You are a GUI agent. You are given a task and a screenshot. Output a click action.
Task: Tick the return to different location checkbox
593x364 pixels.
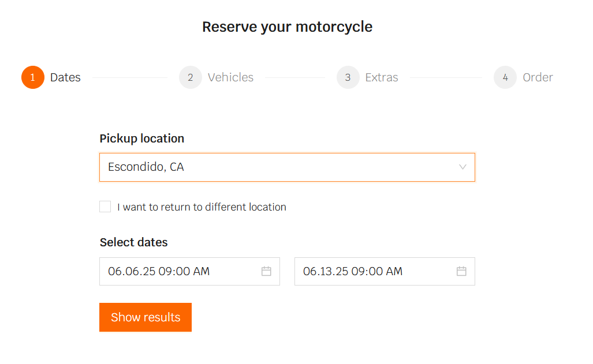[x=105, y=207]
